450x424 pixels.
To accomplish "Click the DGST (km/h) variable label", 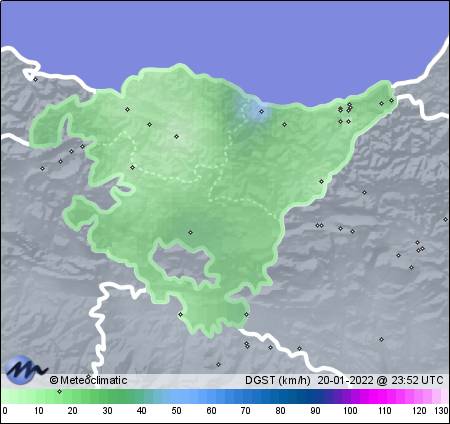I will 278,380.
